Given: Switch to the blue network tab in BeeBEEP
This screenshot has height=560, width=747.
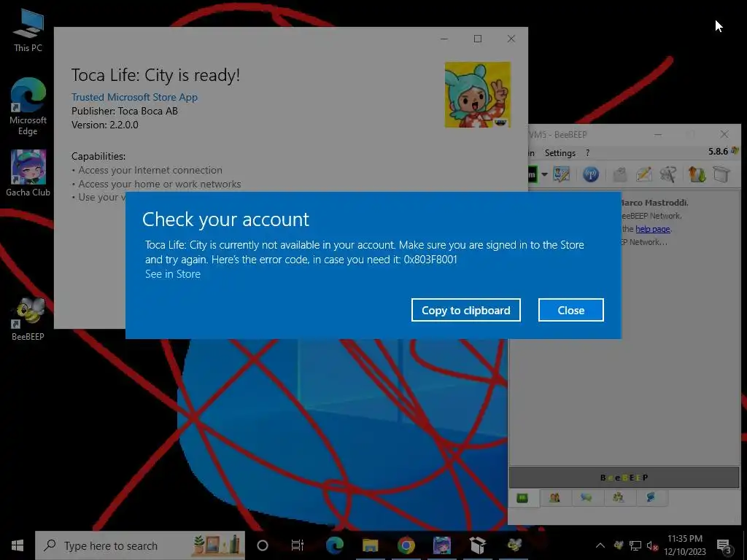Looking at the screenshot, I should pos(650,498).
